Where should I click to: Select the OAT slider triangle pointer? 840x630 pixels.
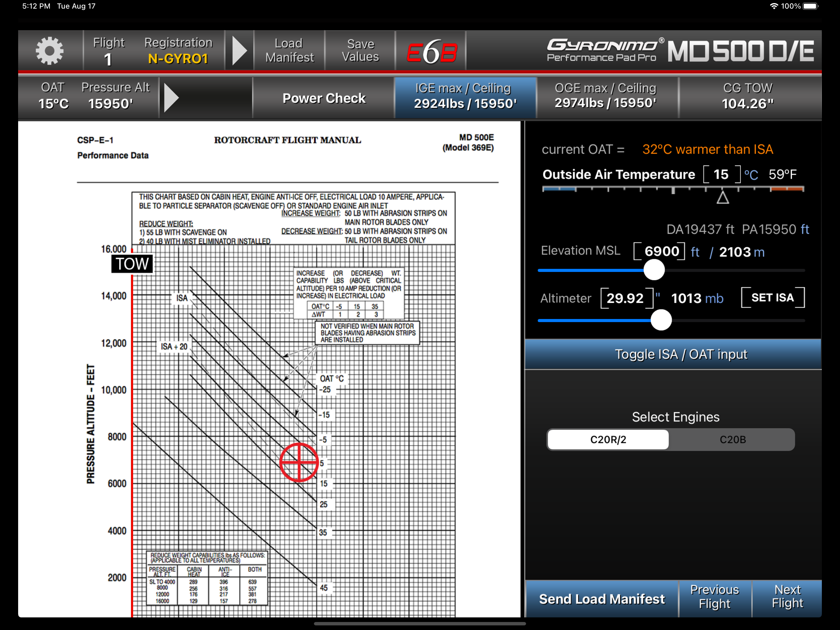click(x=722, y=197)
